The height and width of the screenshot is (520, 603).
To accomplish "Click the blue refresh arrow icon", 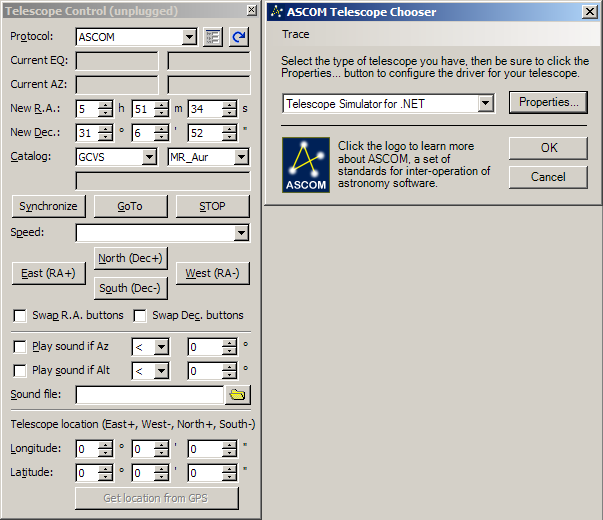I will (239, 37).
